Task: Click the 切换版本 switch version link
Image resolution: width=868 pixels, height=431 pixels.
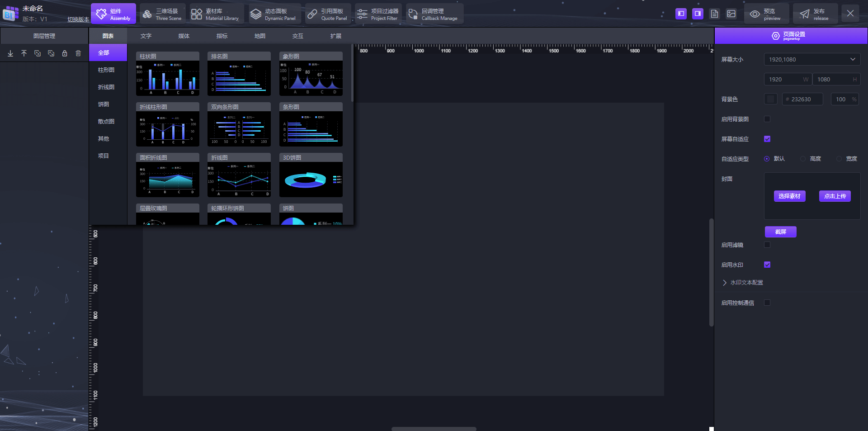Action: tap(78, 19)
